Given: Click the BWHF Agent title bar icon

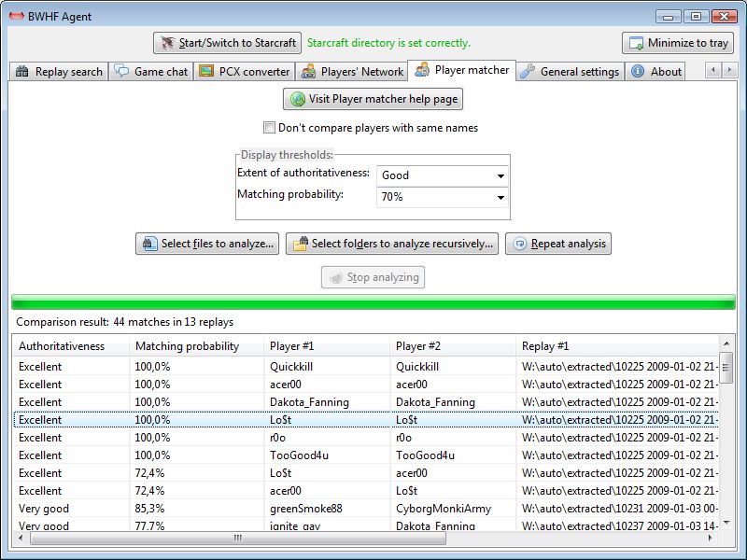Looking at the screenshot, I should [16, 16].
